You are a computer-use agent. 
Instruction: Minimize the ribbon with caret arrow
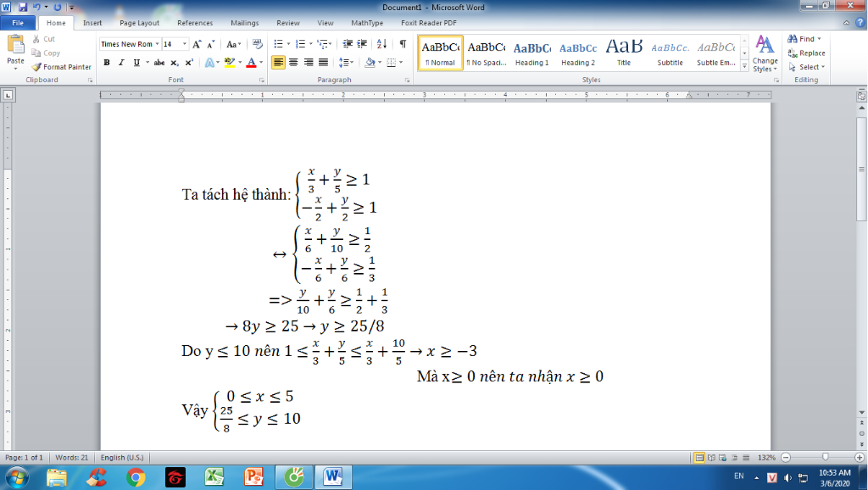pyautogui.click(x=847, y=23)
